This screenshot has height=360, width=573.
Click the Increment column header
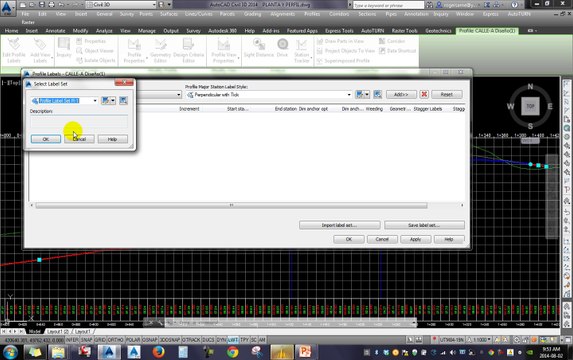click(189, 109)
